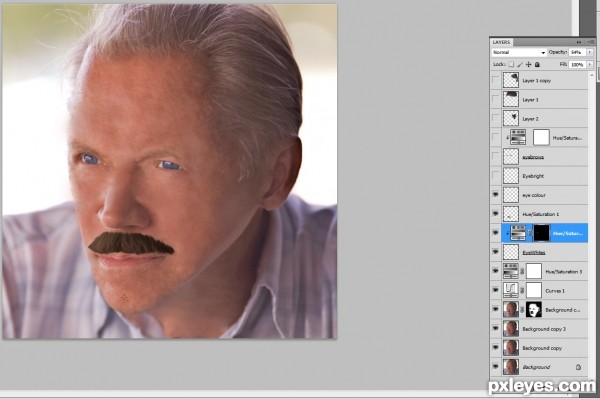600x399 pixels.
Task: Select the Curves 1 adjustment icon
Action: pyautogui.click(x=510, y=290)
